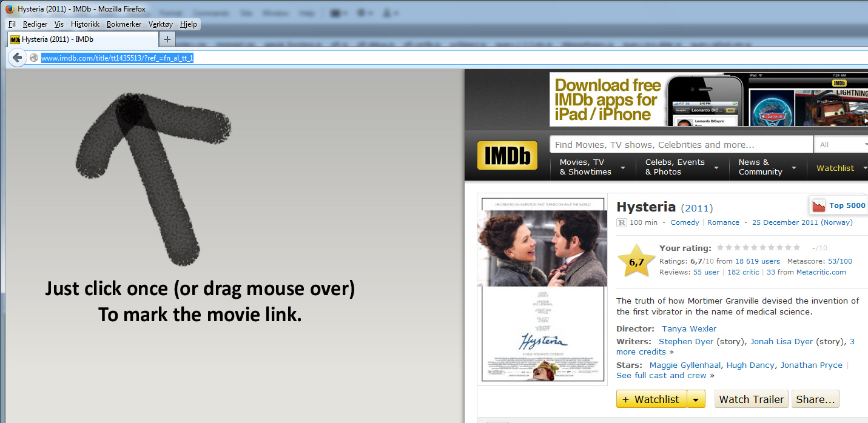The image size is (868, 423).
Task: Click the Top 5000 chart icon
Action: (819, 205)
